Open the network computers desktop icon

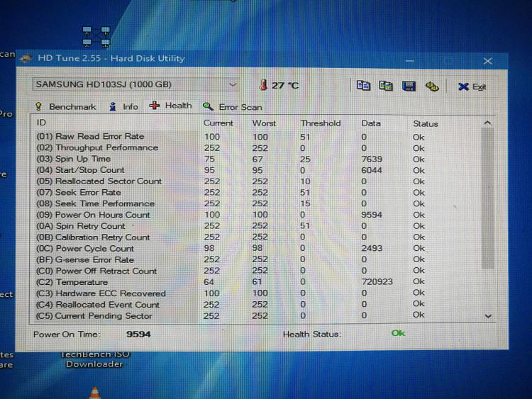(x=96, y=37)
